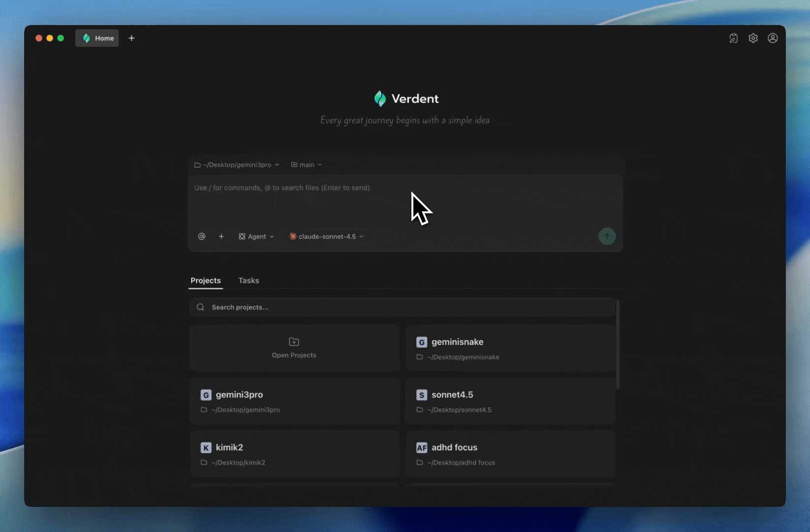Send the prompt with the green arrow button
Image resolution: width=810 pixels, height=532 pixels.
pos(607,236)
